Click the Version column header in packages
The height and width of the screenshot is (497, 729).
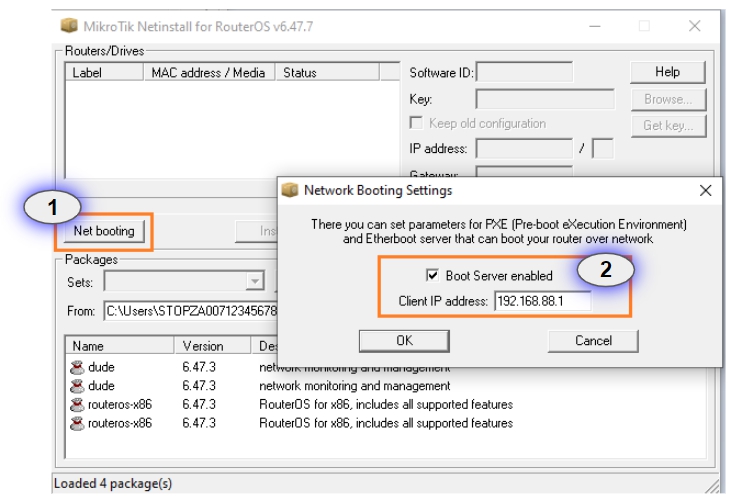[213, 346]
